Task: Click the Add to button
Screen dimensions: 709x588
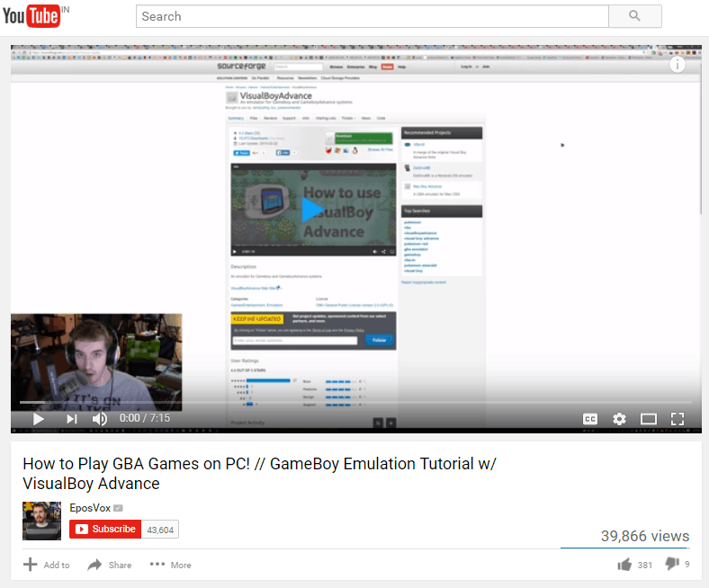Action: [x=47, y=565]
